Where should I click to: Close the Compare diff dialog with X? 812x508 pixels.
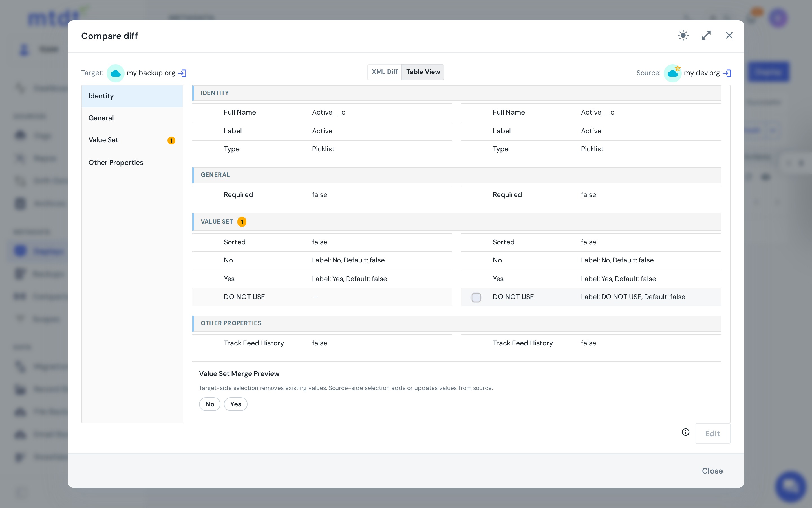729,35
